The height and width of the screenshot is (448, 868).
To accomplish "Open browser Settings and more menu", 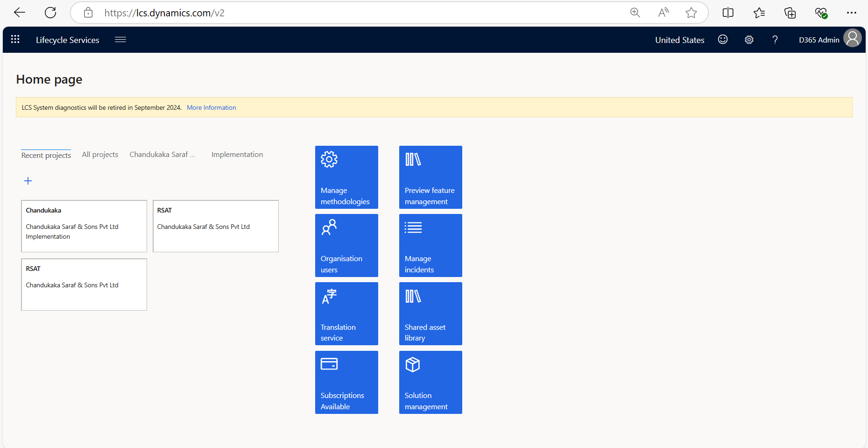I will (852, 13).
